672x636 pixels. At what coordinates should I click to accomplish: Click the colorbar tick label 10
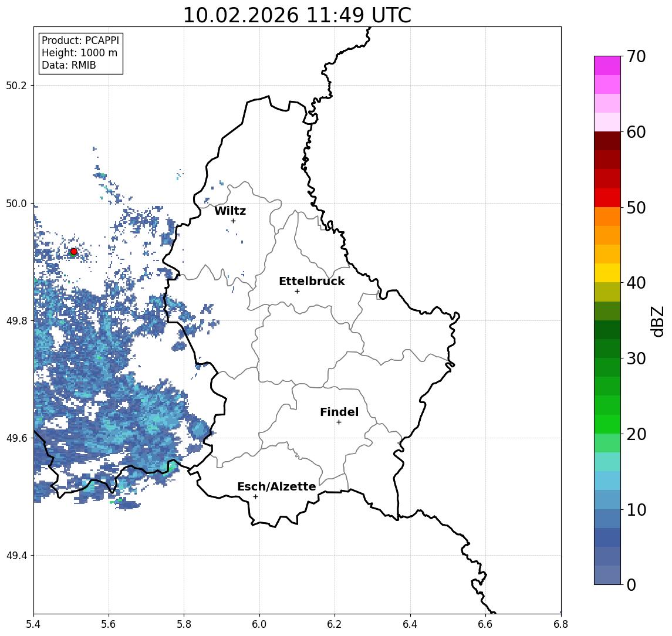pyautogui.click(x=636, y=509)
